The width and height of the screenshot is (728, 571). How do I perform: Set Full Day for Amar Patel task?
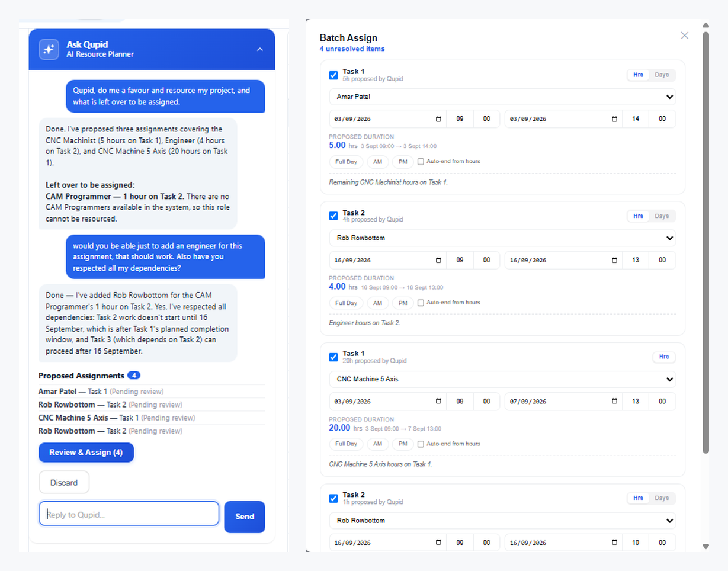(346, 162)
